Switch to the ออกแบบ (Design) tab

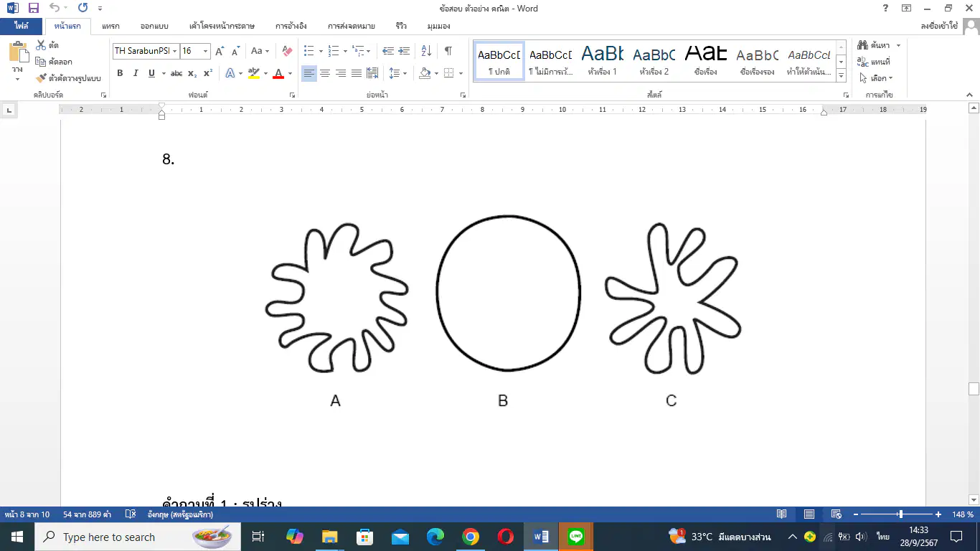154,26
